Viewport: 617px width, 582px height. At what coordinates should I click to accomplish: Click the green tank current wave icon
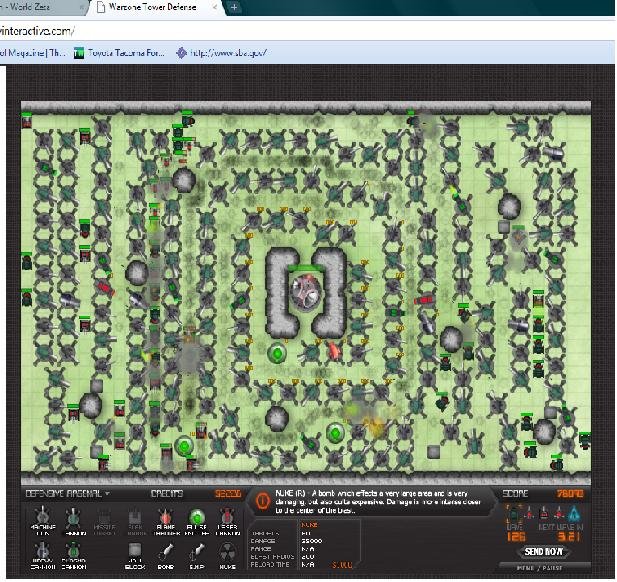coord(514,513)
